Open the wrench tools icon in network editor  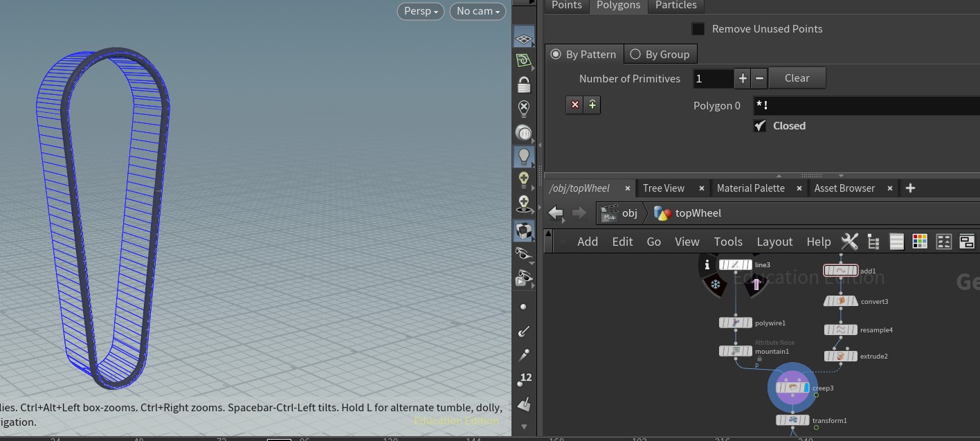849,242
